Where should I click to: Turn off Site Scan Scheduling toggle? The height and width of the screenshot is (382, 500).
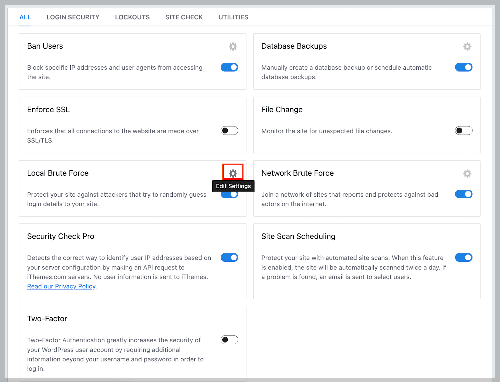coord(464,257)
